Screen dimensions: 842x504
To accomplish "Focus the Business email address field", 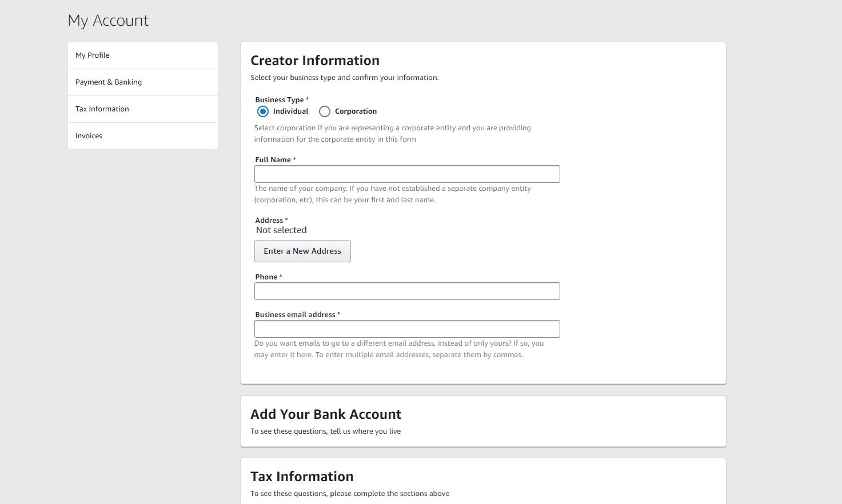I will [407, 329].
